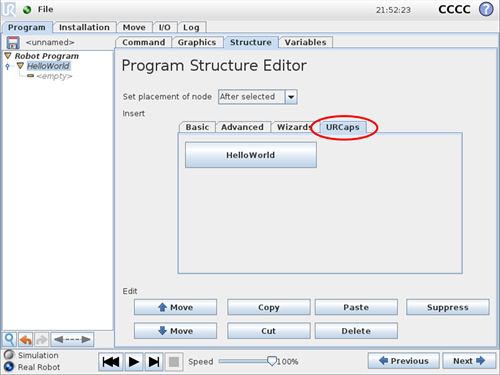This screenshot has height=375, width=500.
Task: Select HelloWorld in program tree
Action: [x=48, y=66]
